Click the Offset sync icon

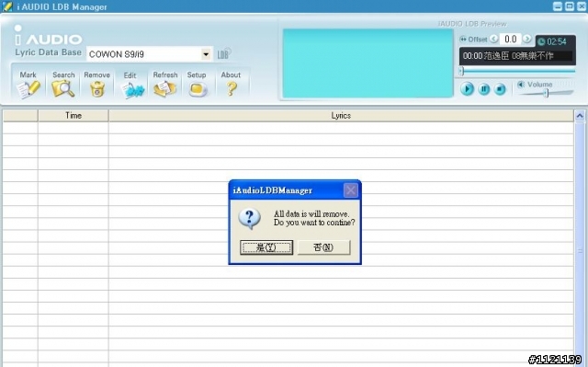(463, 39)
